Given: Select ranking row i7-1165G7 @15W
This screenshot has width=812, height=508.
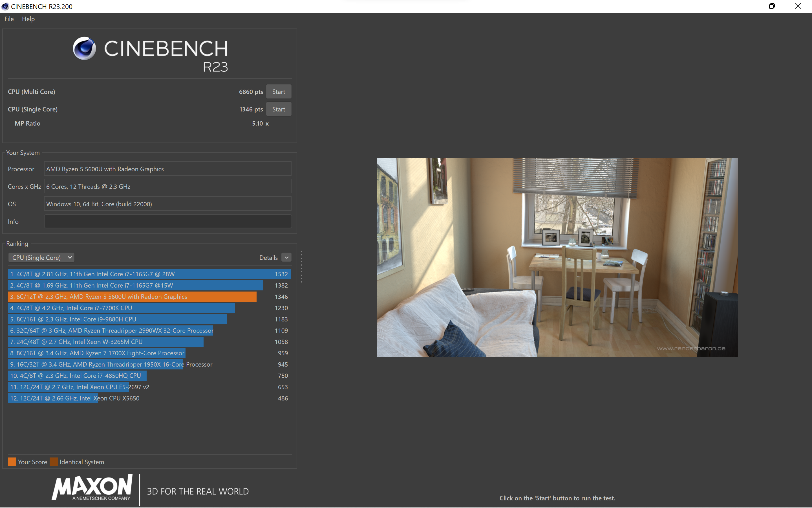Looking at the screenshot, I should pos(149,285).
